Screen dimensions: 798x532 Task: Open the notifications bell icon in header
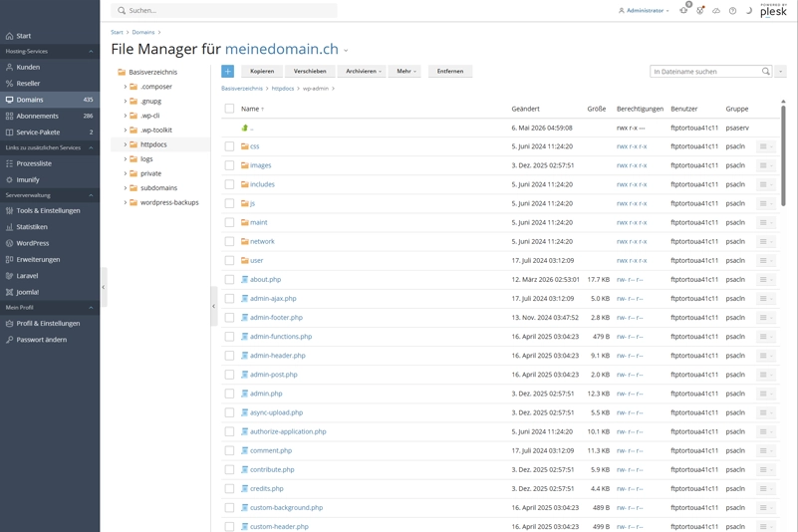coord(683,10)
